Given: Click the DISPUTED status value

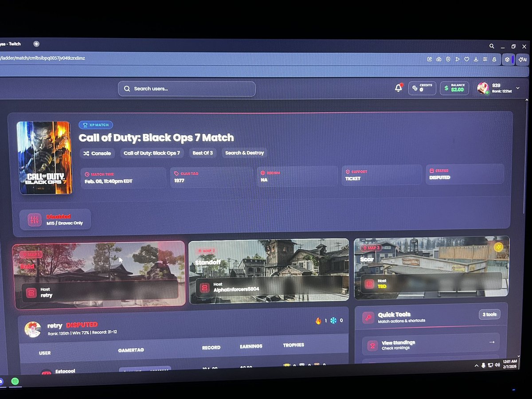Looking at the screenshot, I should [440, 177].
